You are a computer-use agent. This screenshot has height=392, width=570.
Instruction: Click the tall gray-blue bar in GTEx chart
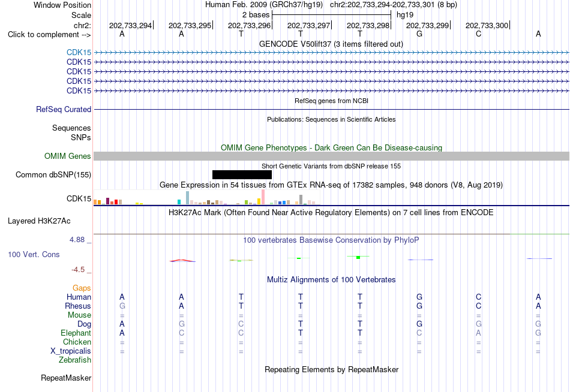click(x=187, y=198)
